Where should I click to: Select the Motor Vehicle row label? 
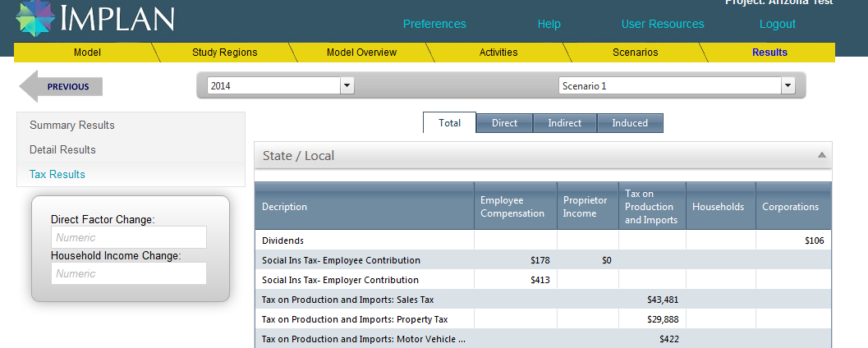(364, 339)
